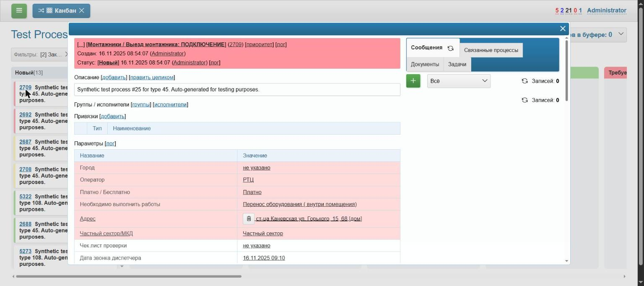Open the [...] link in process header
The height and width of the screenshot is (286, 644).
pyautogui.click(x=81, y=44)
